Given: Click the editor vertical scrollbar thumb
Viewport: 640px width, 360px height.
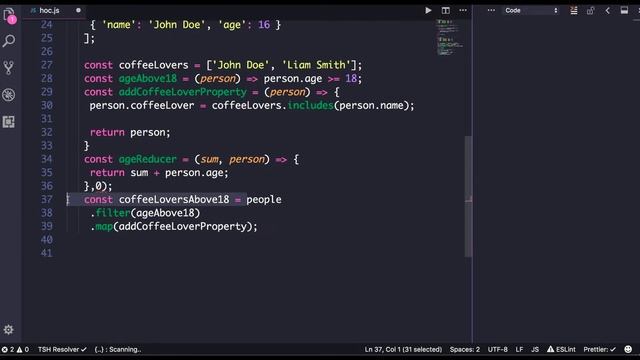Looking at the screenshot, I should [x=469, y=196].
